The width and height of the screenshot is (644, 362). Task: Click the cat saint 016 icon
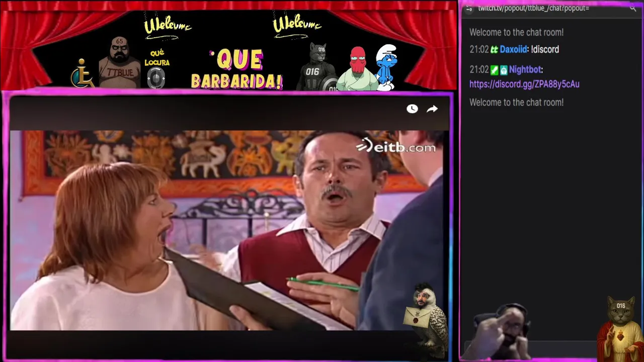click(x=620, y=329)
